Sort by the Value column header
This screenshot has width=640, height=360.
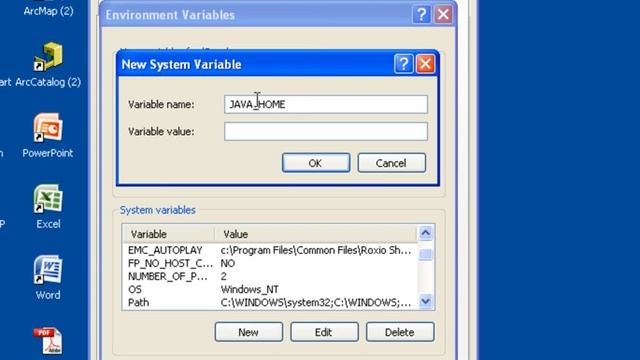(x=316, y=234)
